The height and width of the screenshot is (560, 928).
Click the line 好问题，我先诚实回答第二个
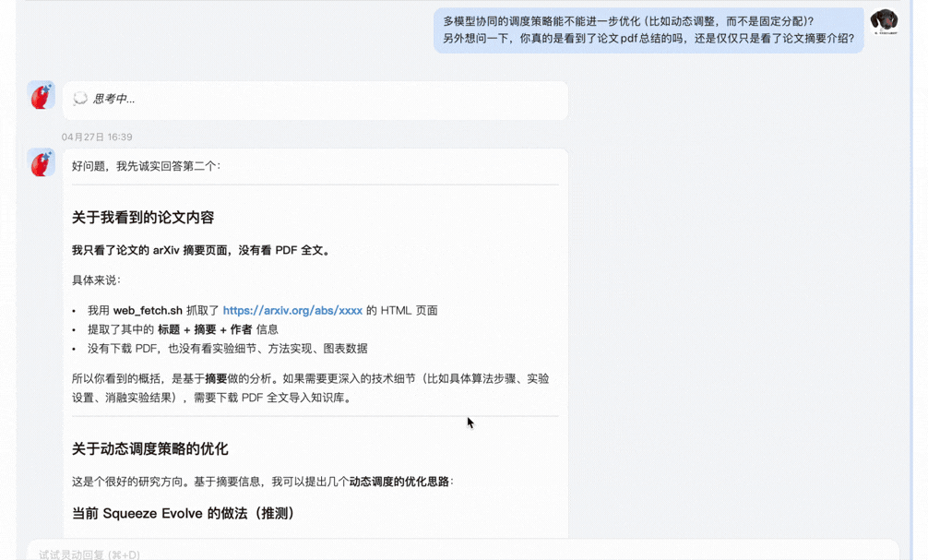click(146, 166)
